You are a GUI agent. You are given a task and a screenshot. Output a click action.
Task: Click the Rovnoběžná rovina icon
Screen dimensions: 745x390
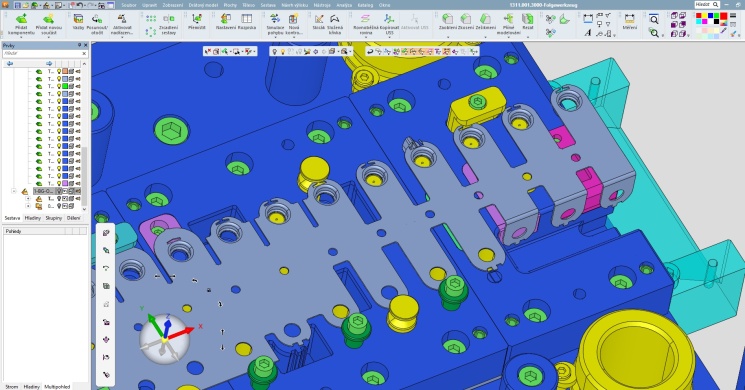click(x=365, y=19)
